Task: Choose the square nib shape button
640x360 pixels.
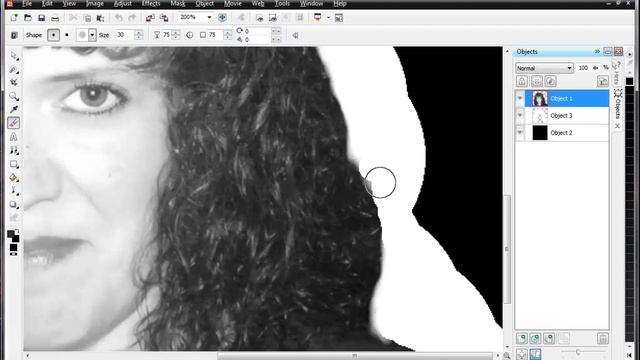Action: click(x=67, y=35)
